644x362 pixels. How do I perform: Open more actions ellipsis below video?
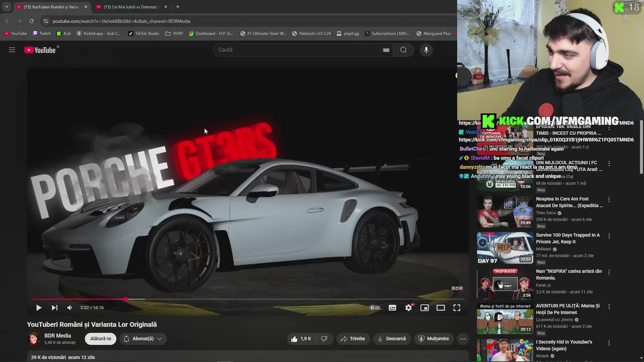pos(463,339)
